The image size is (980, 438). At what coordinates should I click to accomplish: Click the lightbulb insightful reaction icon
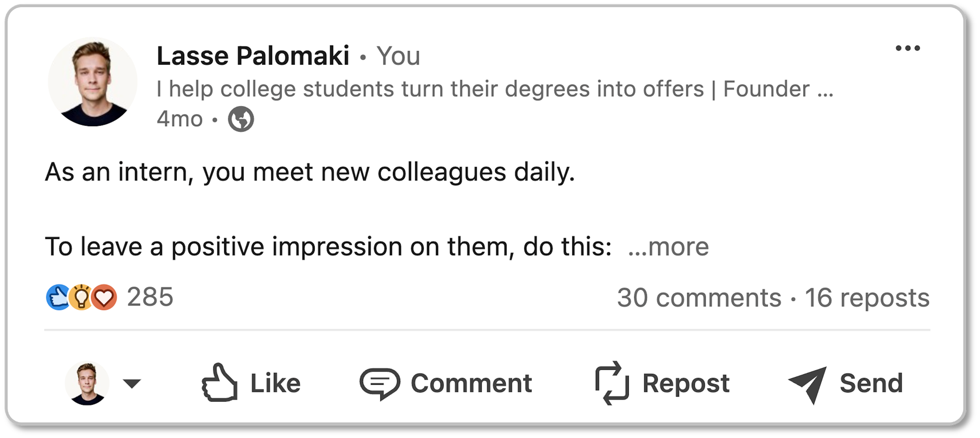(81, 297)
